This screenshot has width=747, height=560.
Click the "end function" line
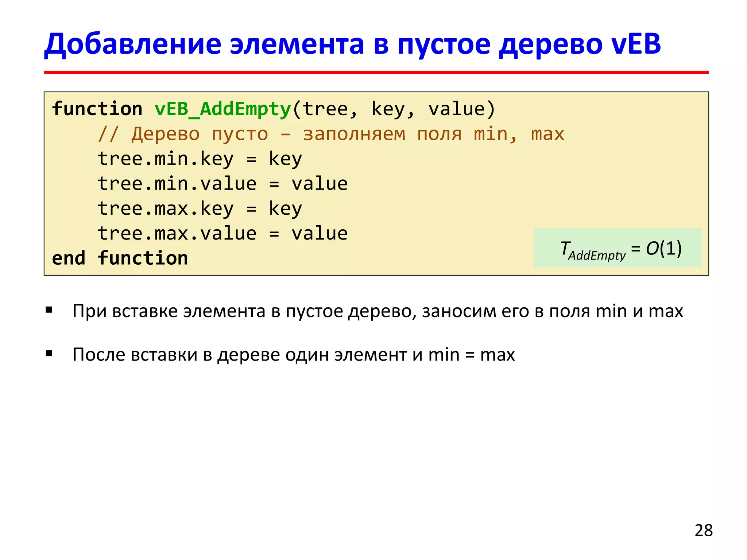coord(120,258)
